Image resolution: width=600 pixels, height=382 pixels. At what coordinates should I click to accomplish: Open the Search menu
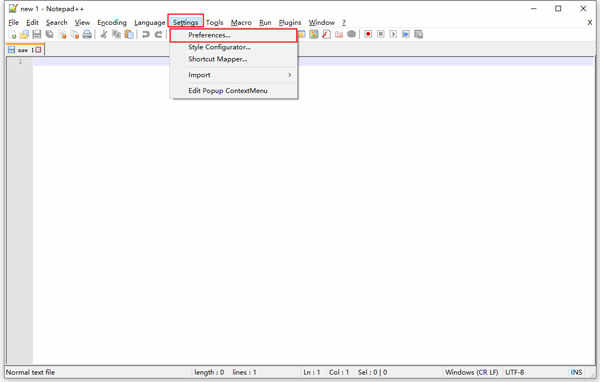point(57,23)
